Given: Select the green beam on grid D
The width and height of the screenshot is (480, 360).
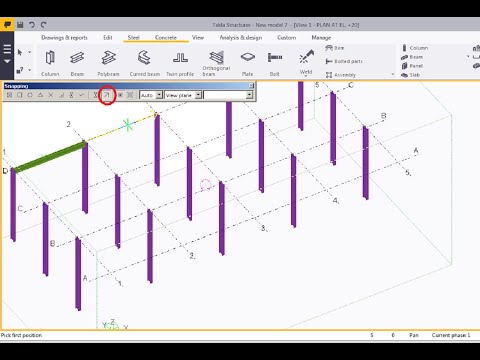Looking at the screenshot, I should [x=50, y=157].
